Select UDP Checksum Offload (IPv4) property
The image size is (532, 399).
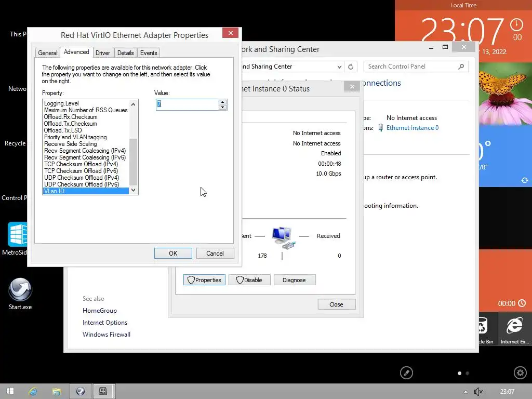pyautogui.click(x=86, y=178)
